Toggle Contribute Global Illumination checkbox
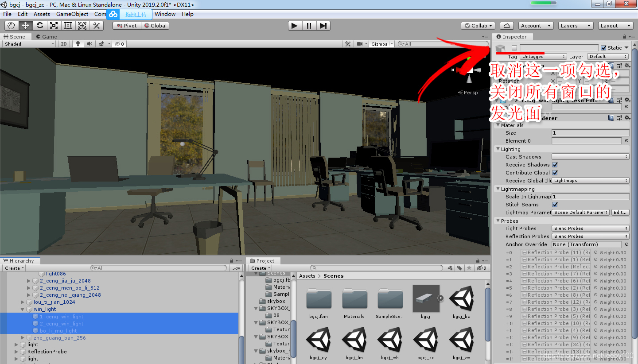This screenshot has height=364, width=638. tap(555, 173)
